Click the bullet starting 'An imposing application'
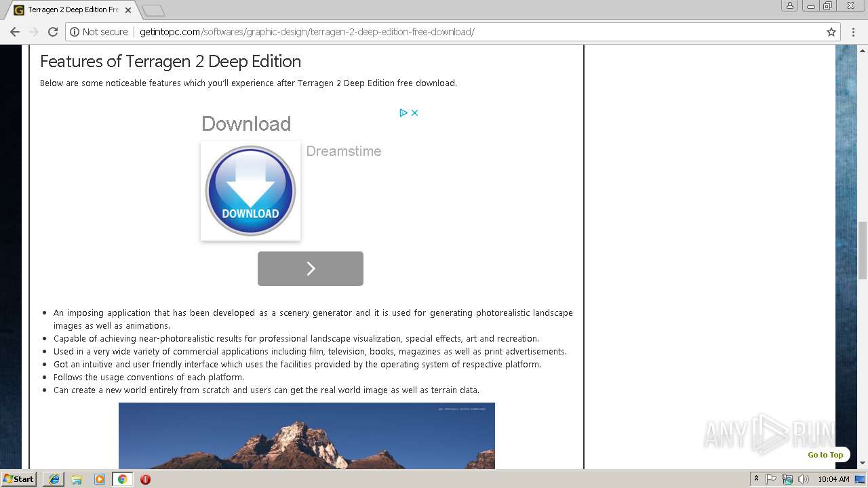Screen dimensions: 868x488 click(313, 319)
